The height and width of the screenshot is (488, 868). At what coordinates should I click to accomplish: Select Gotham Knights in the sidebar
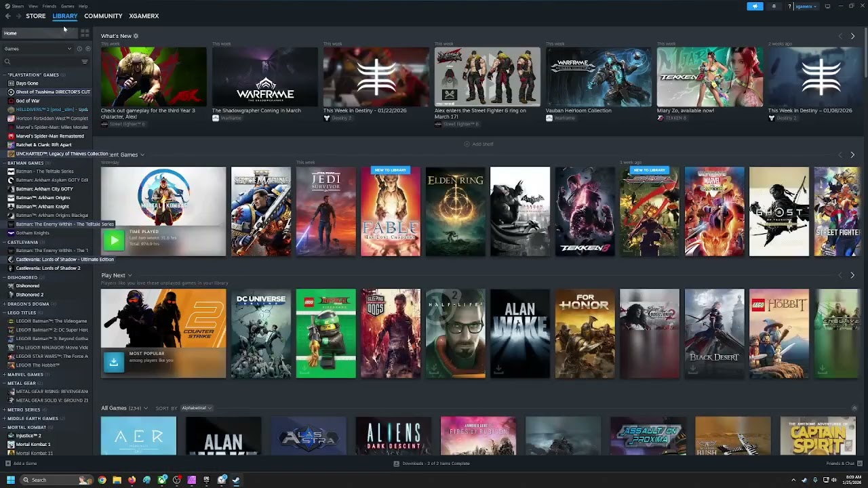point(33,233)
